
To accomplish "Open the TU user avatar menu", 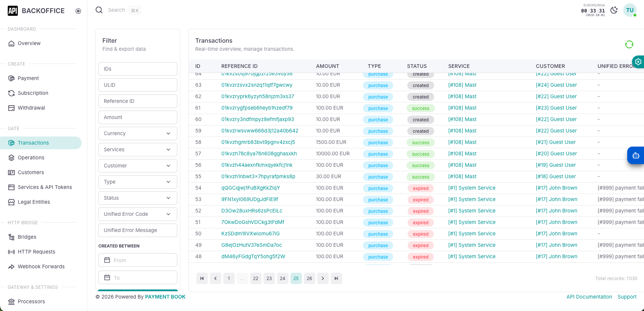I will point(630,10).
